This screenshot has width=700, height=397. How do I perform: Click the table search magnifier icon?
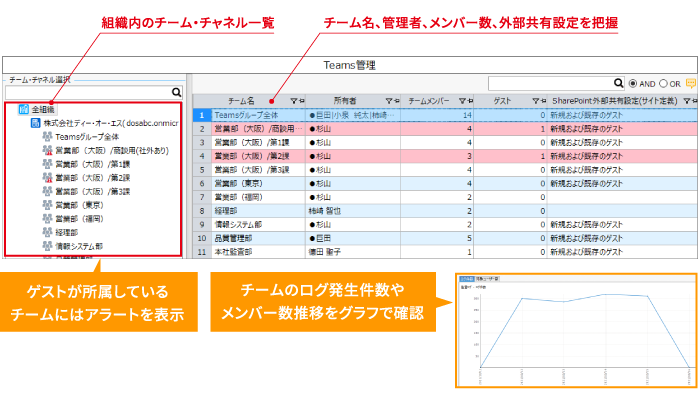618,83
